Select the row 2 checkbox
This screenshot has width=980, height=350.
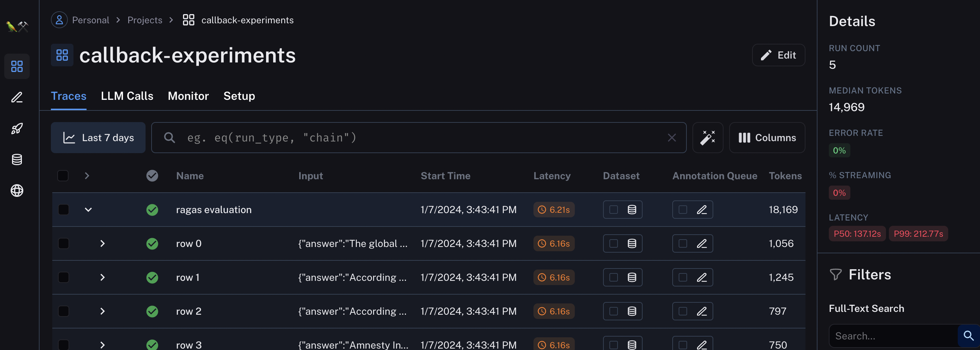click(x=64, y=311)
